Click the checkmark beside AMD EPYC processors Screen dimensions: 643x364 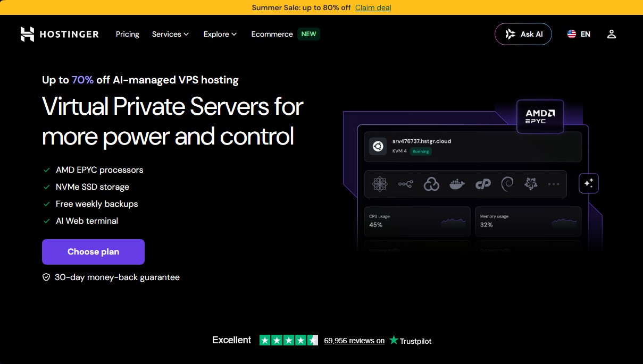[x=47, y=170]
